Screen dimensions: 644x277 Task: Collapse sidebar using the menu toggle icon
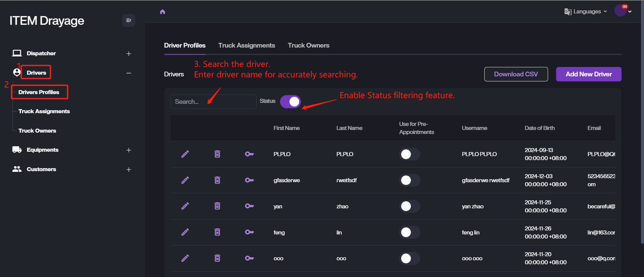(128, 20)
